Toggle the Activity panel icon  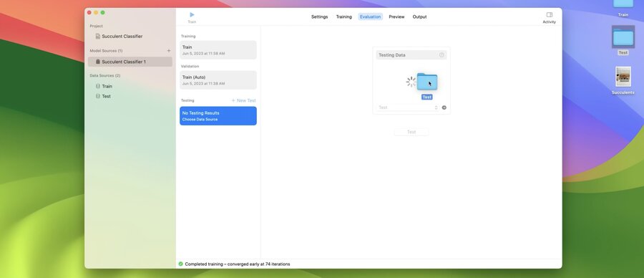(549, 15)
